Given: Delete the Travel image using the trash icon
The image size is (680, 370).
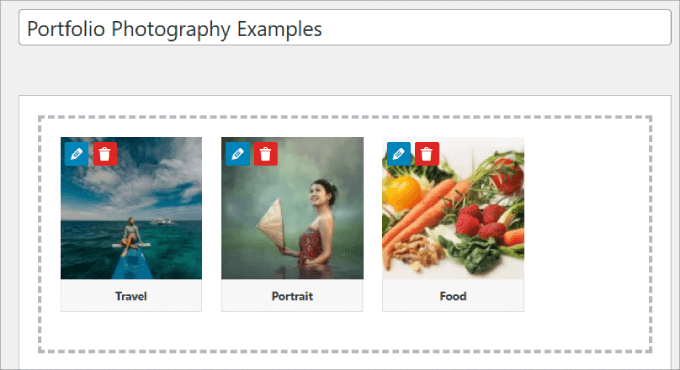Looking at the screenshot, I should pyautogui.click(x=105, y=154).
